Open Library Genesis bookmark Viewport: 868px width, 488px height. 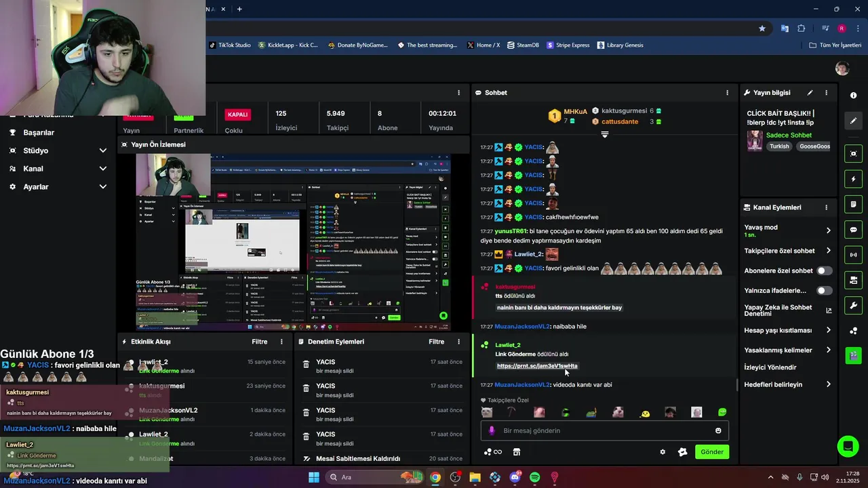[620, 45]
